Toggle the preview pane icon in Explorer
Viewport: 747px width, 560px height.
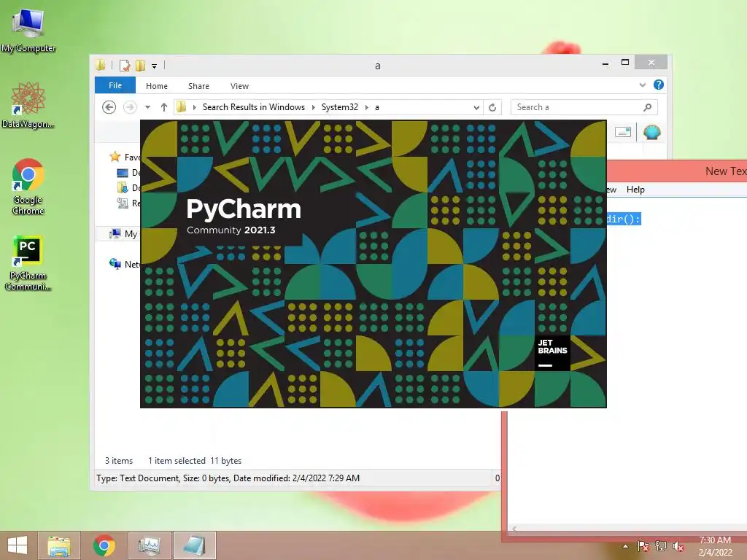[623, 132]
